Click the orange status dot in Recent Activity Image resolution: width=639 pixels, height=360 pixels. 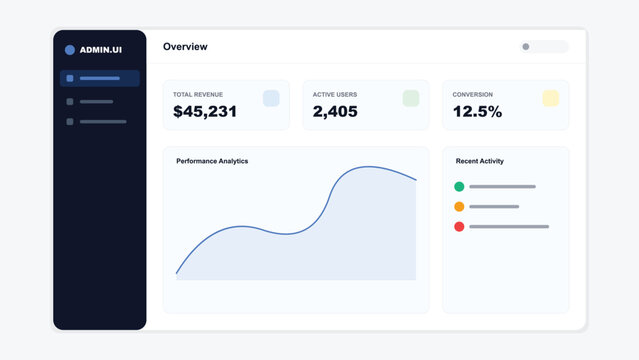pyautogui.click(x=459, y=206)
